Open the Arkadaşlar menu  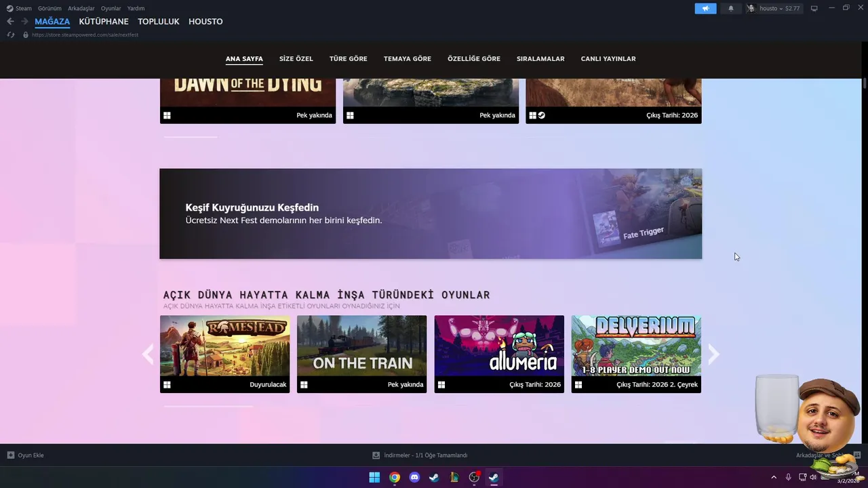(x=81, y=8)
